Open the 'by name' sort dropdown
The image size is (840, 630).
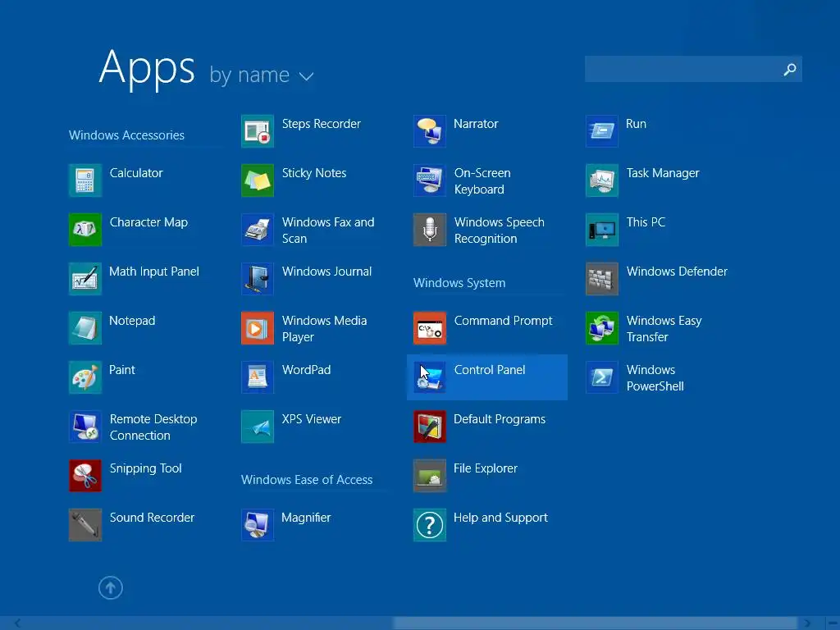pyautogui.click(x=262, y=75)
